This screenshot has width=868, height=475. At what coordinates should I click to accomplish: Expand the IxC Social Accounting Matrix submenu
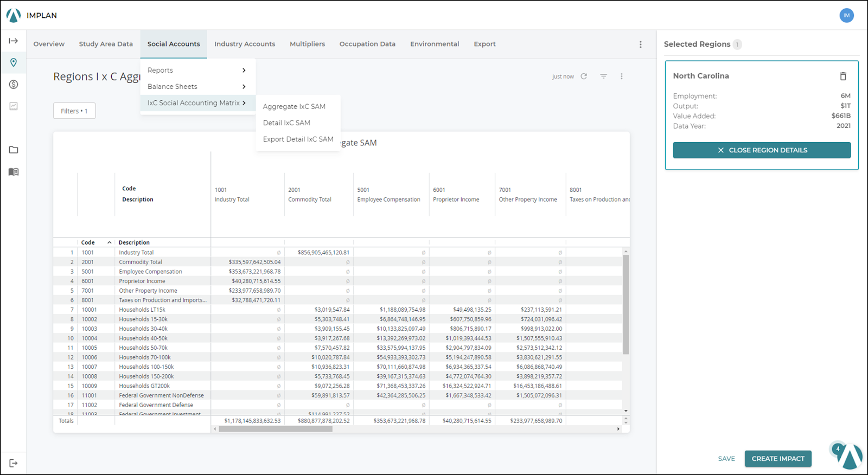(197, 102)
